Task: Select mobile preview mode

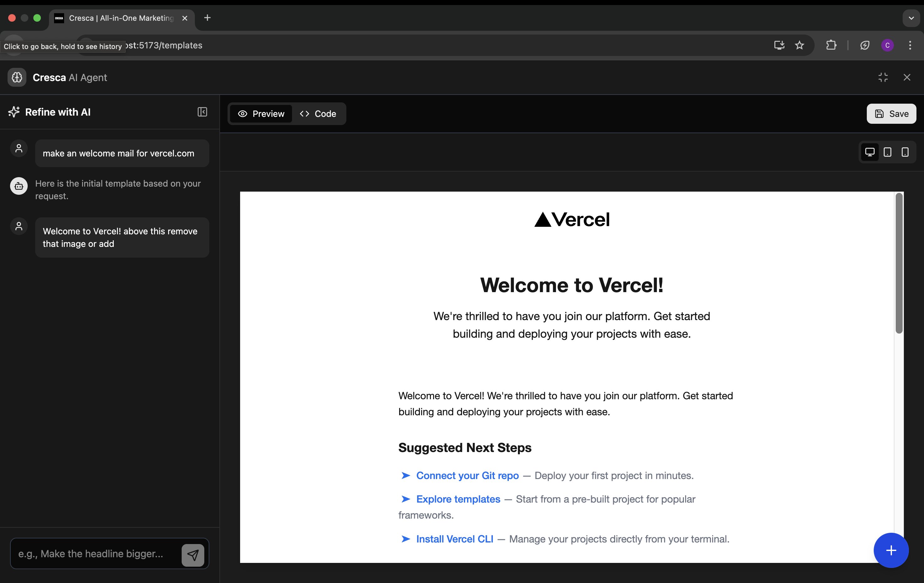Action: coord(905,152)
